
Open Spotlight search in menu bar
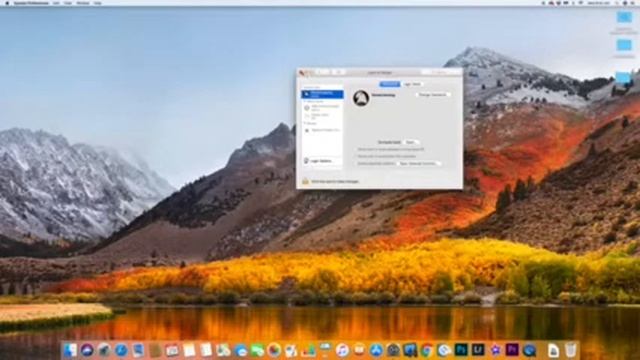coord(617,3)
